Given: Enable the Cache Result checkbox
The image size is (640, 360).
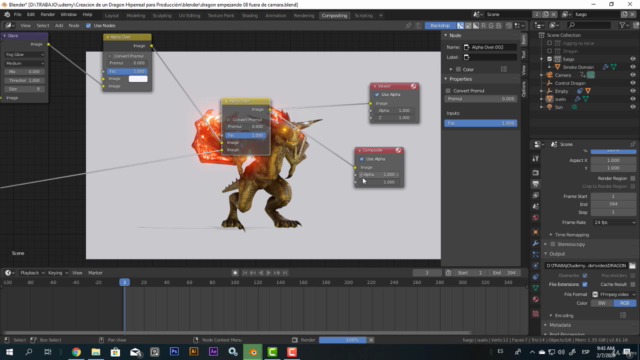Looking at the screenshot, I should point(633,284).
